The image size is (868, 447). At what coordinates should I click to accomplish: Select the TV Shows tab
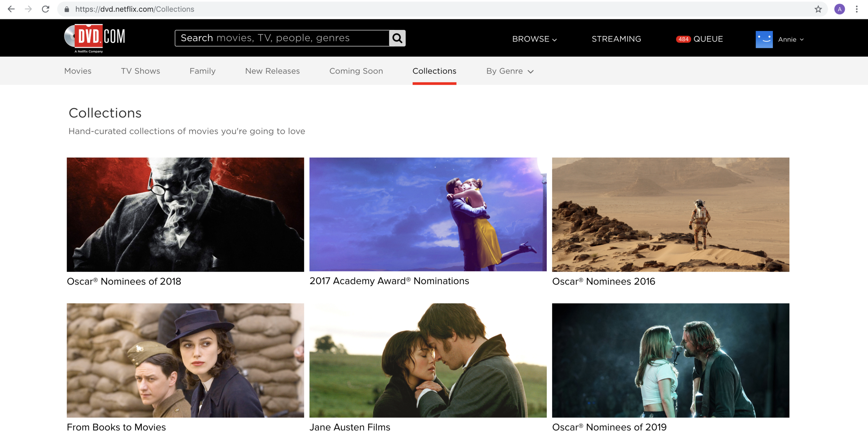[x=140, y=71]
